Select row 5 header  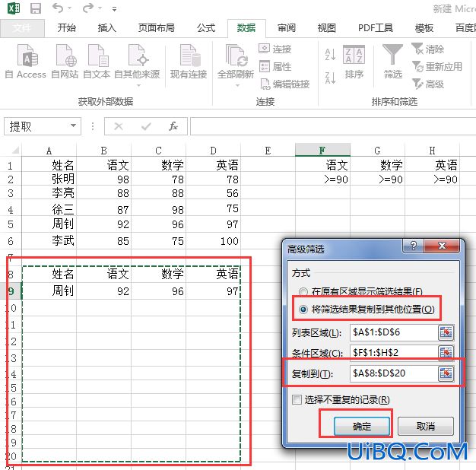[11, 224]
